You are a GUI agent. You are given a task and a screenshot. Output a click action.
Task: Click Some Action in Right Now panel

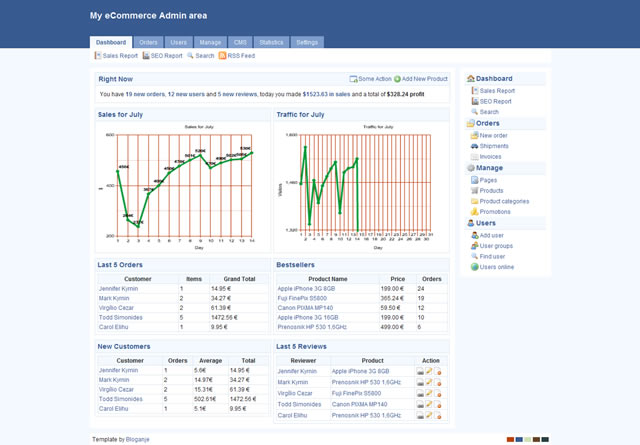click(x=371, y=79)
